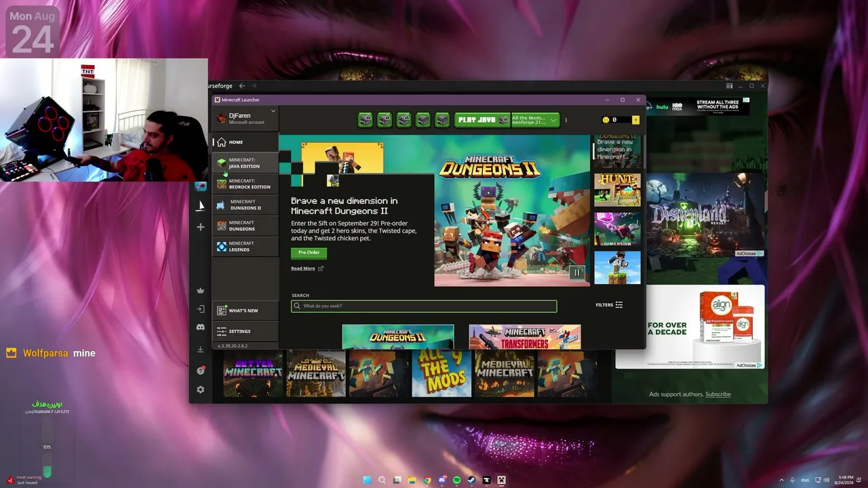Click the plus icon in CurseForge sidebar
Screen dimensions: 868x488
[200, 227]
